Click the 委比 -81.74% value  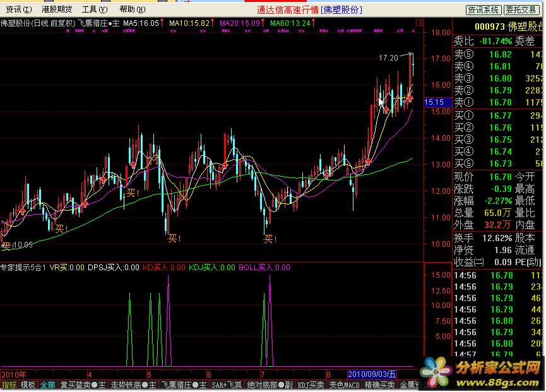(x=496, y=41)
